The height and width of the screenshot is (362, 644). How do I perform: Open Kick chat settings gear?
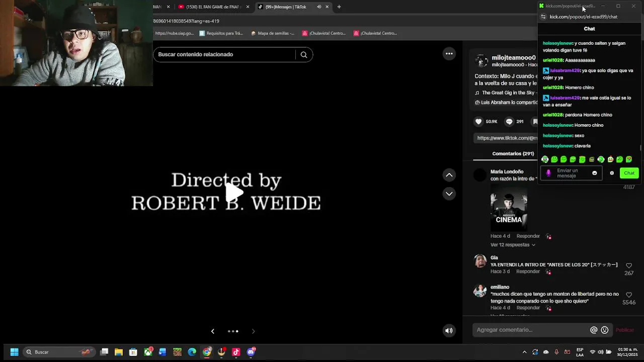[612, 173]
